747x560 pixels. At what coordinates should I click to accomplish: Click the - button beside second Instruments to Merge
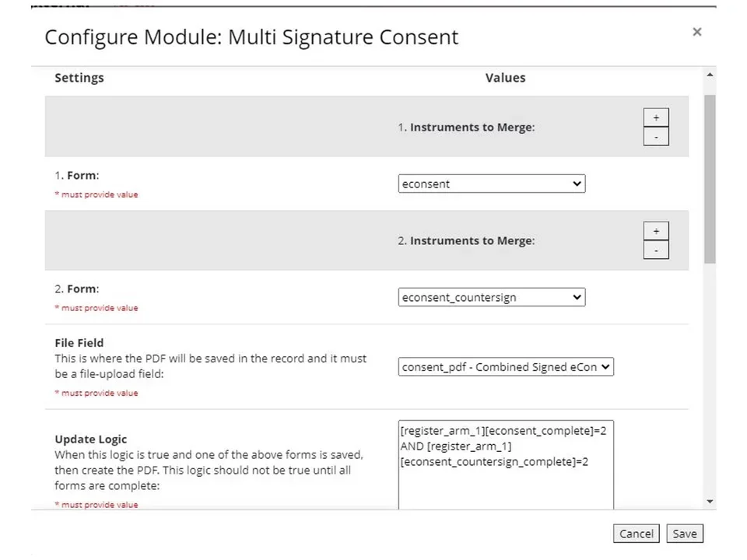[x=656, y=250]
